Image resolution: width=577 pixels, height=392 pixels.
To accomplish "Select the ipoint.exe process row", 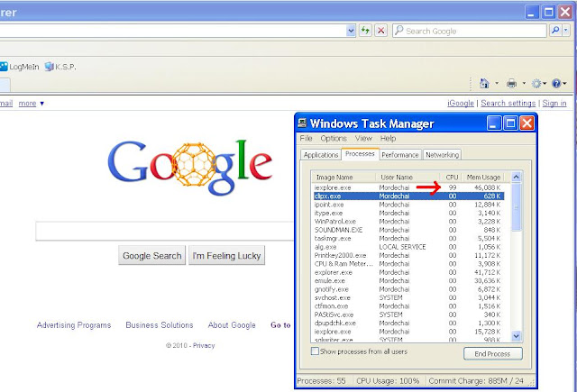I will point(408,205).
